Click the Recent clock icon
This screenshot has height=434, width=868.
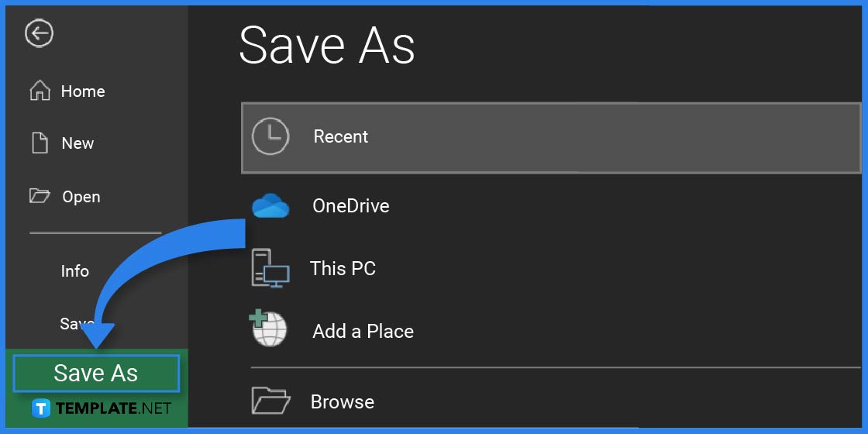[270, 136]
